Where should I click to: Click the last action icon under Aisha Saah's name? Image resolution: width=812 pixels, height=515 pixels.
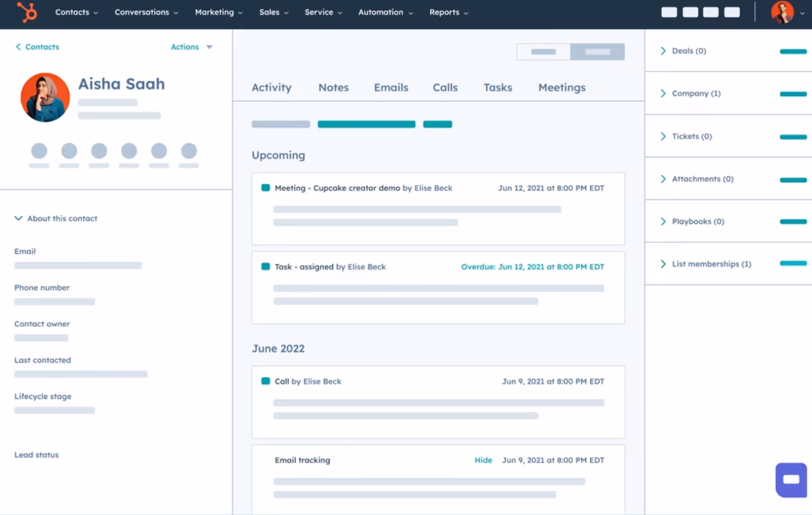click(188, 150)
